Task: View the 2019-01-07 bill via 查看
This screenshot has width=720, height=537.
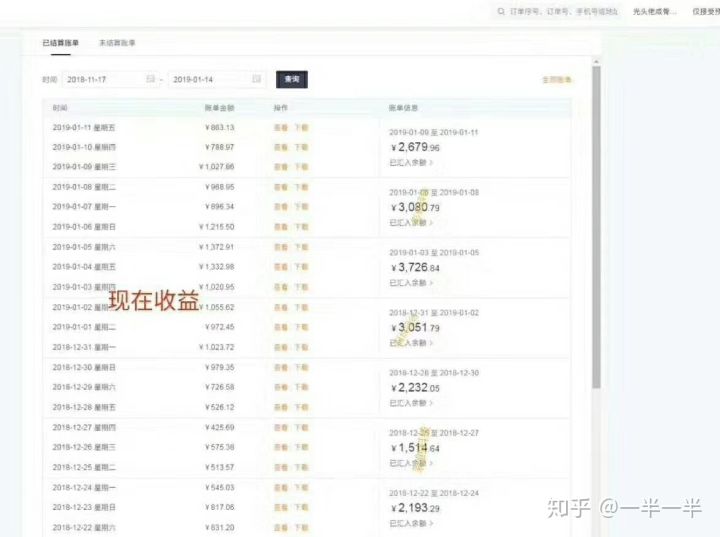Action: point(281,207)
